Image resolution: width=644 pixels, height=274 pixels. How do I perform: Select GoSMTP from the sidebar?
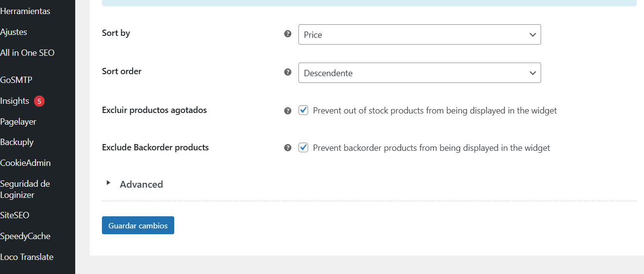(x=16, y=80)
